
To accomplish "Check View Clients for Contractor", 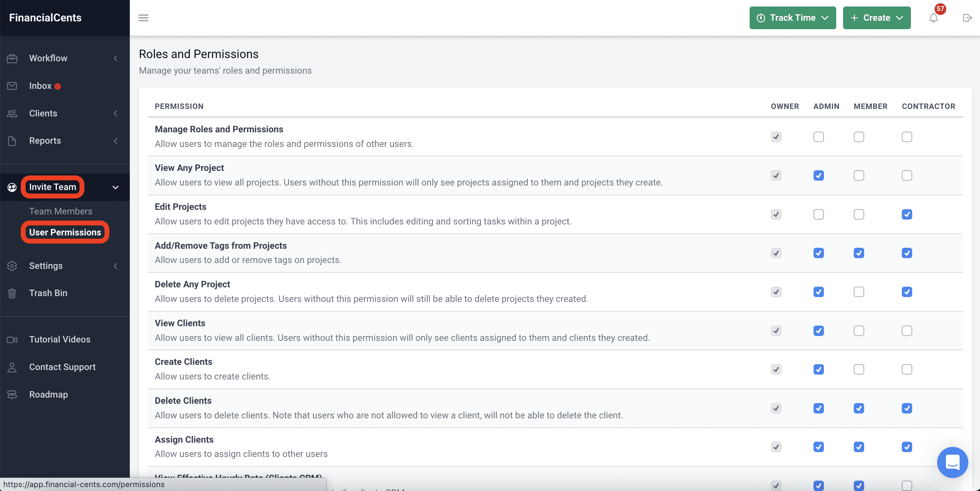I will point(907,331).
